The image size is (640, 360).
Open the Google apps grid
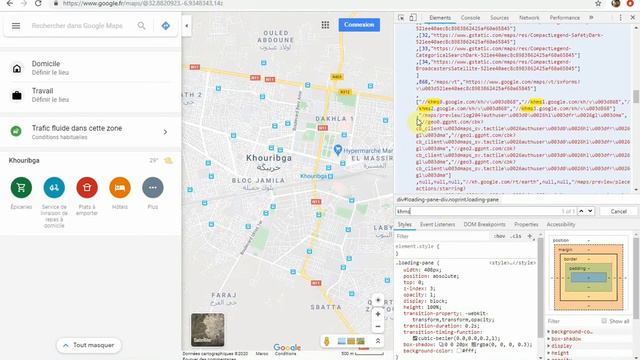click(x=325, y=25)
